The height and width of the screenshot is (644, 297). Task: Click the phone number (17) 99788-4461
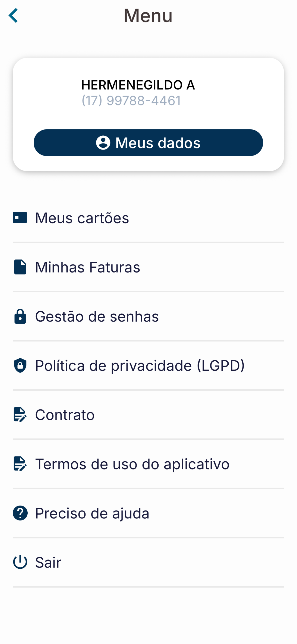131,101
